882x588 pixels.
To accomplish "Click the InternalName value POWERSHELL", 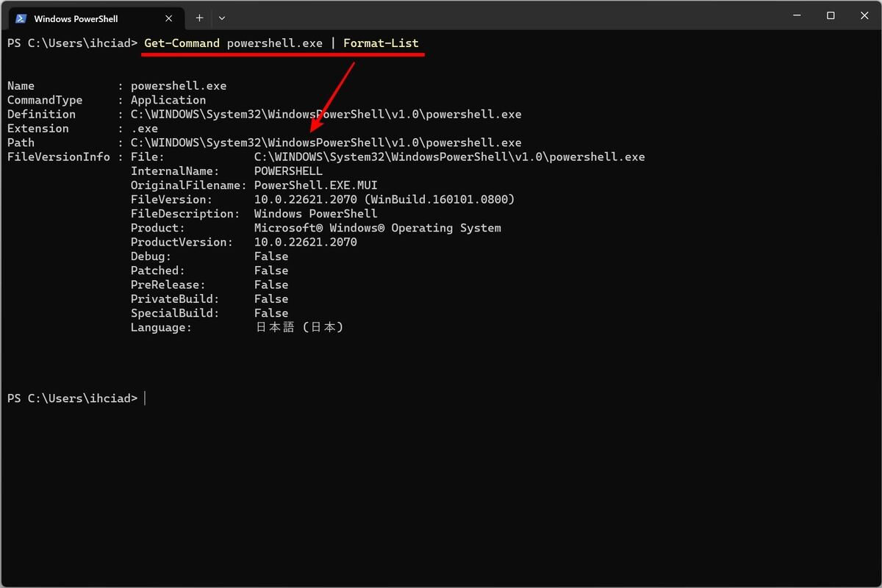I will [288, 171].
